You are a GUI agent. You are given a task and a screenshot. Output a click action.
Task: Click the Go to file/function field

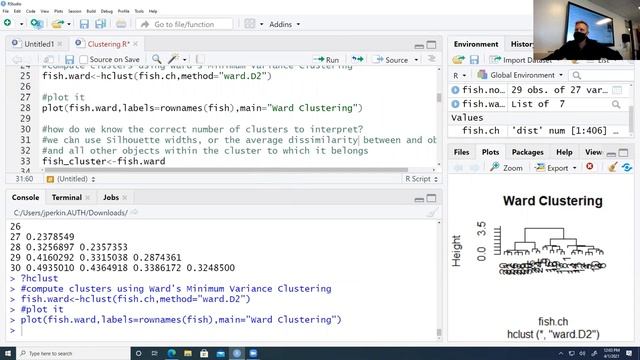(184, 24)
